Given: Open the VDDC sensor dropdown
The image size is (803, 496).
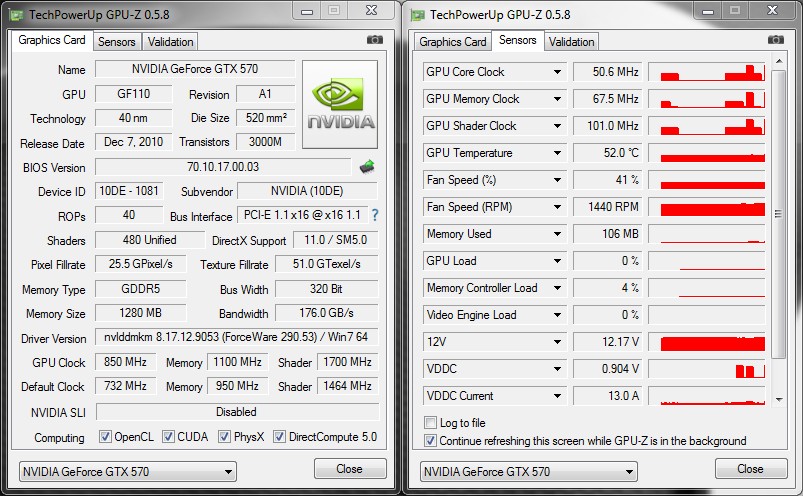Looking at the screenshot, I should pyautogui.click(x=557, y=369).
